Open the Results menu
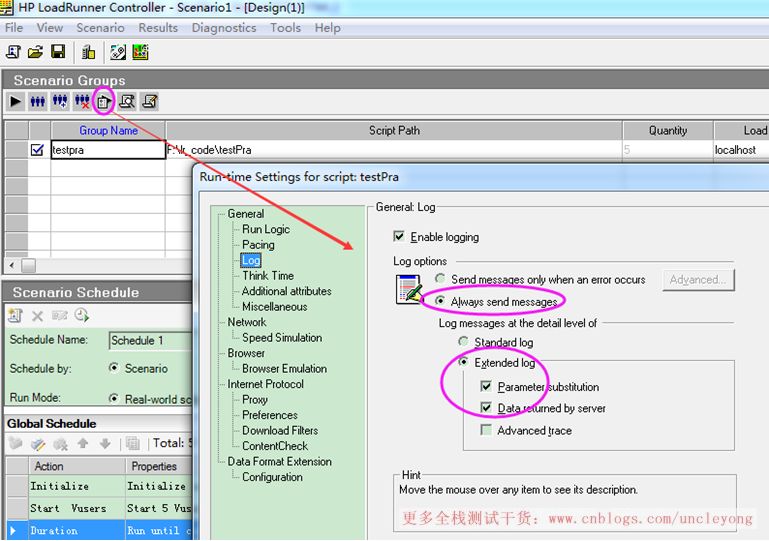The height and width of the screenshot is (541, 769). 158,27
